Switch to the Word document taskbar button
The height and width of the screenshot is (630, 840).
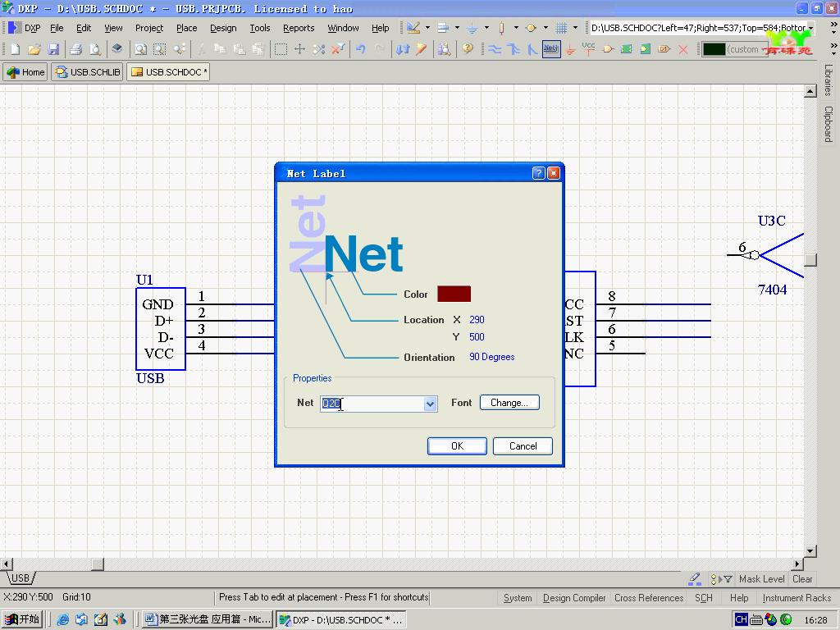click(208, 619)
